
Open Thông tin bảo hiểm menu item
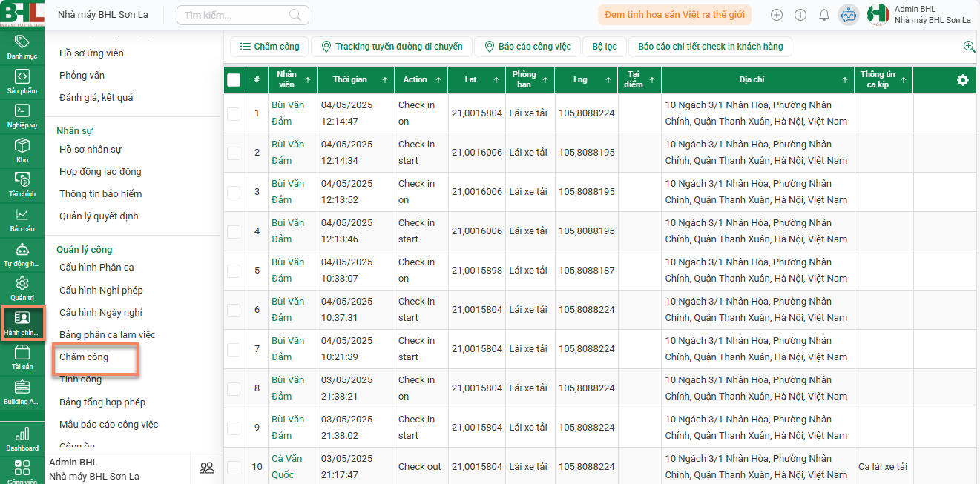click(x=101, y=194)
